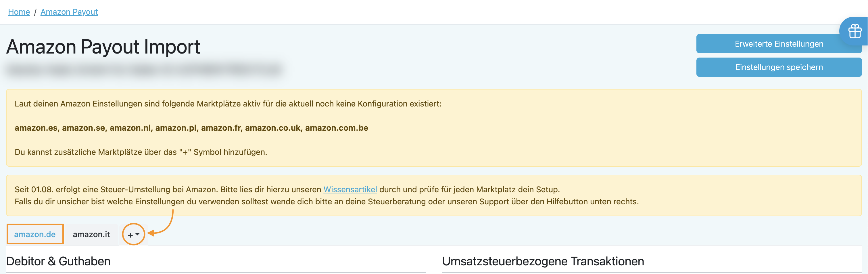This screenshot has height=274, width=868.
Task: Go to Home via breadcrumb
Action: point(19,12)
